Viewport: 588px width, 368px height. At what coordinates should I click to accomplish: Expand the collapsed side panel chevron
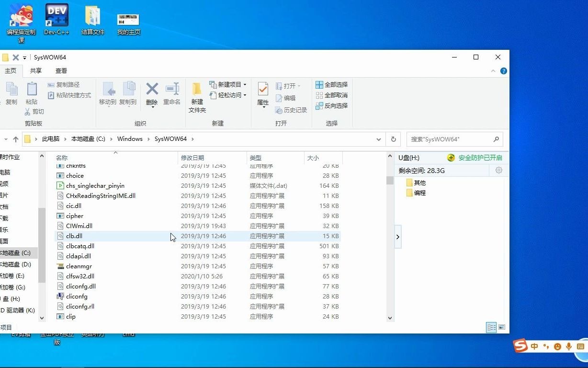397,237
